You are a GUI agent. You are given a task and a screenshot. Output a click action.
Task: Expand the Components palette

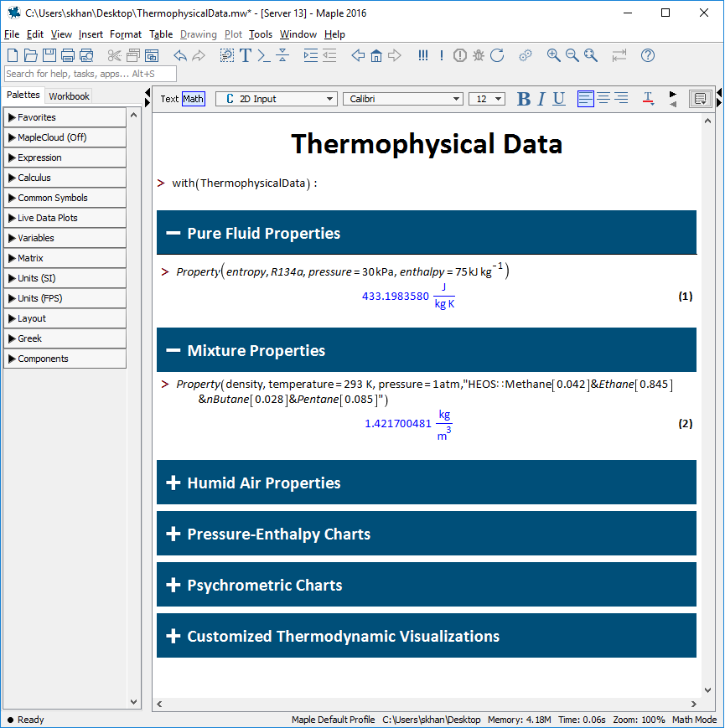pyautogui.click(x=65, y=359)
